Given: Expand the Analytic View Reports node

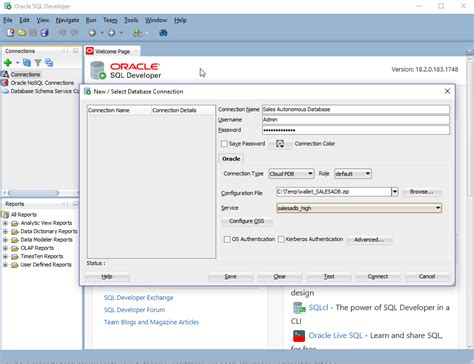Looking at the screenshot, I should (x=5, y=223).
